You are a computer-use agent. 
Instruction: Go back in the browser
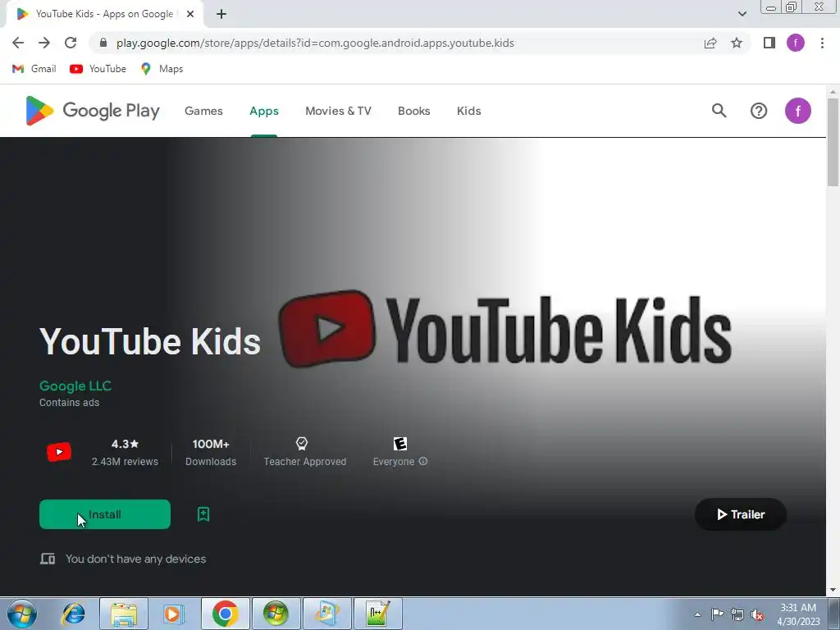(x=18, y=43)
